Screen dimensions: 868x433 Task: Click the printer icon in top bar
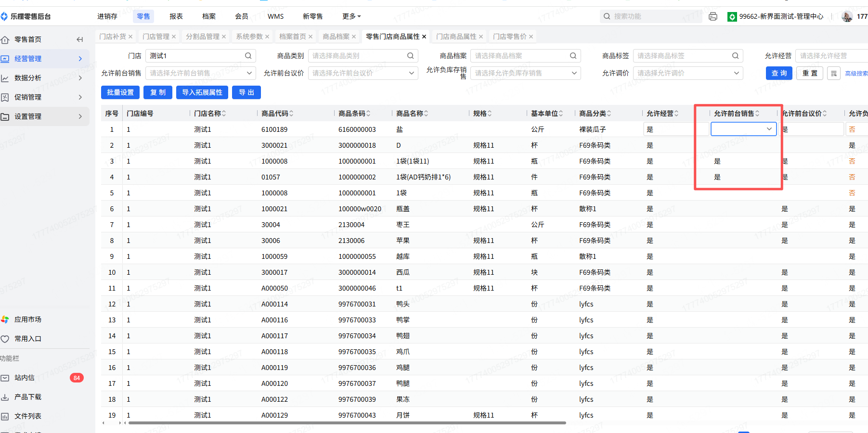(713, 16)
